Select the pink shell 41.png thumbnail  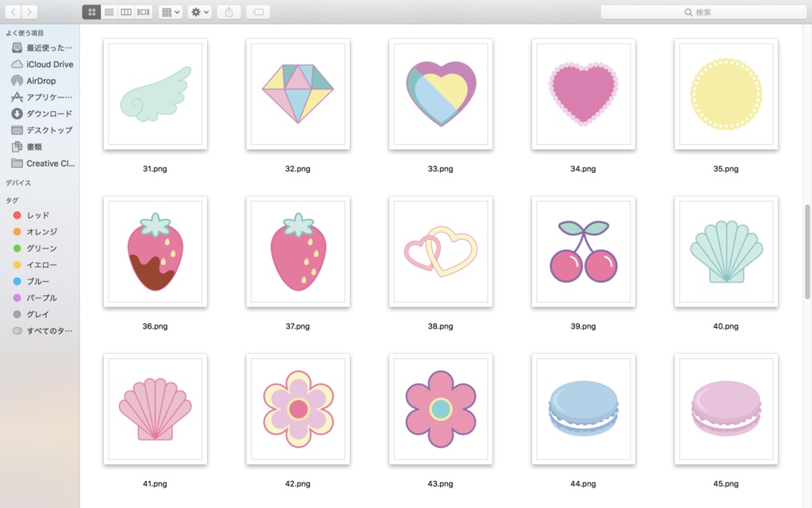155,410
